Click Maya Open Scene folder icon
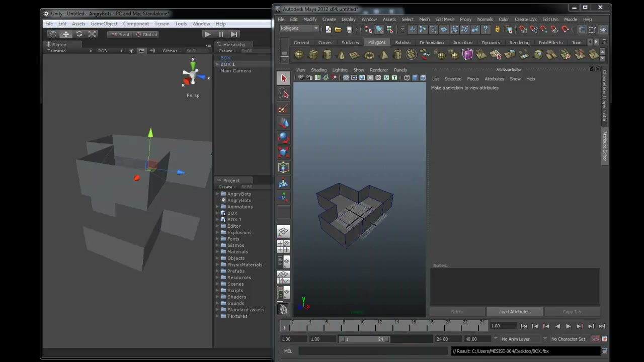The height and width of the screenshot is (362, 644). click(338, 30)
